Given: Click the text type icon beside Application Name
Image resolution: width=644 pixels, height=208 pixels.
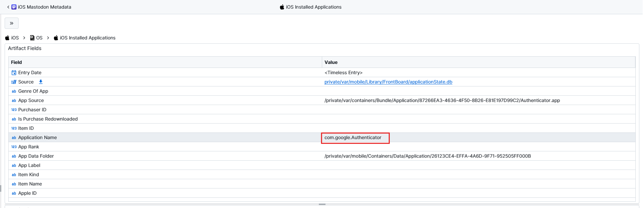Looking at the screenshot, I should click(14, 137).
